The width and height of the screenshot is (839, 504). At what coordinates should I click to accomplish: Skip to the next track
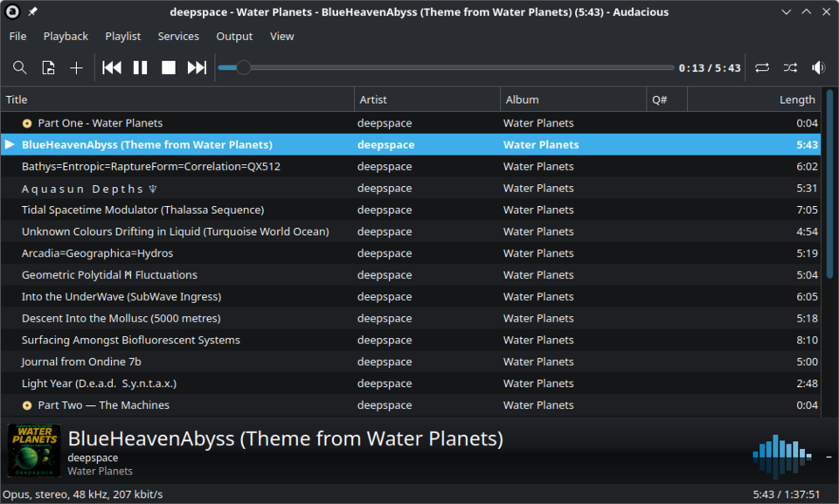tap(198, 67)
